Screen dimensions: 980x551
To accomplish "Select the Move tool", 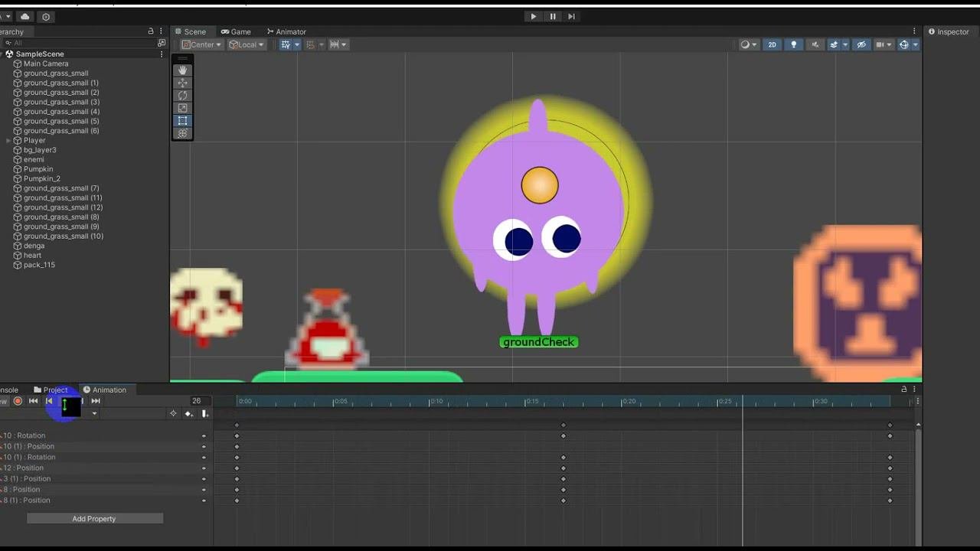I will point(182,83).
